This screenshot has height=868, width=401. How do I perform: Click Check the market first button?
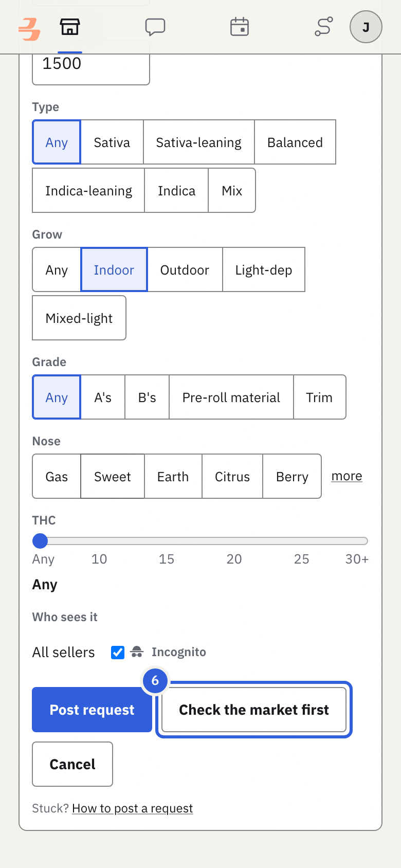point(254,710)
